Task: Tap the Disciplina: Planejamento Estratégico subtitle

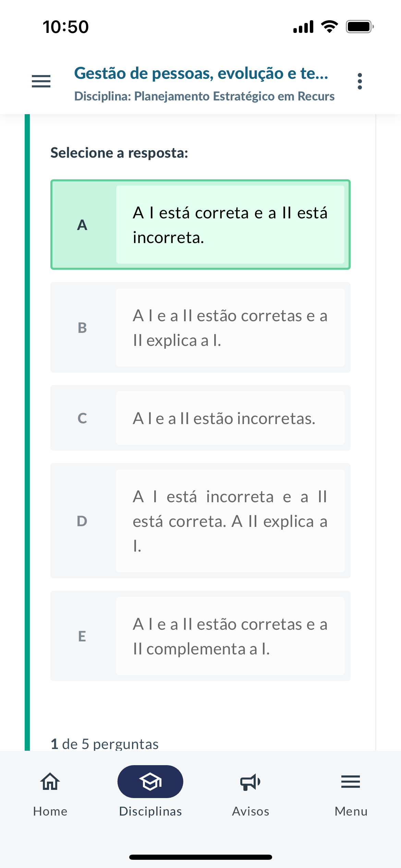Action: [204, 96]
